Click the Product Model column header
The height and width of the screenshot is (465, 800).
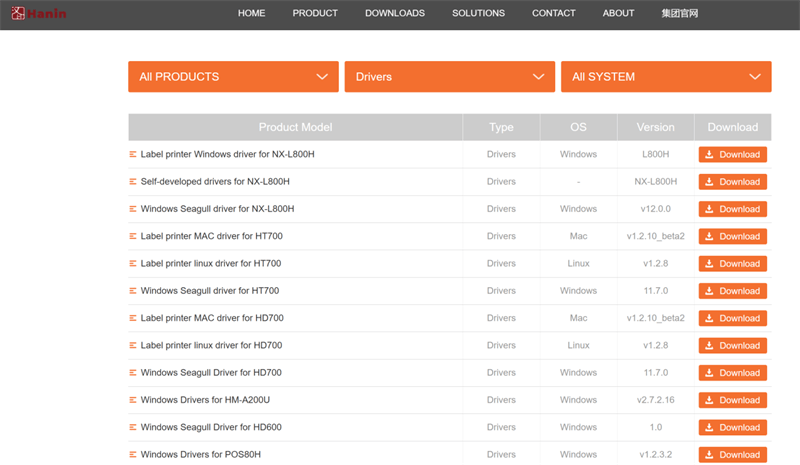click(295, 127)
